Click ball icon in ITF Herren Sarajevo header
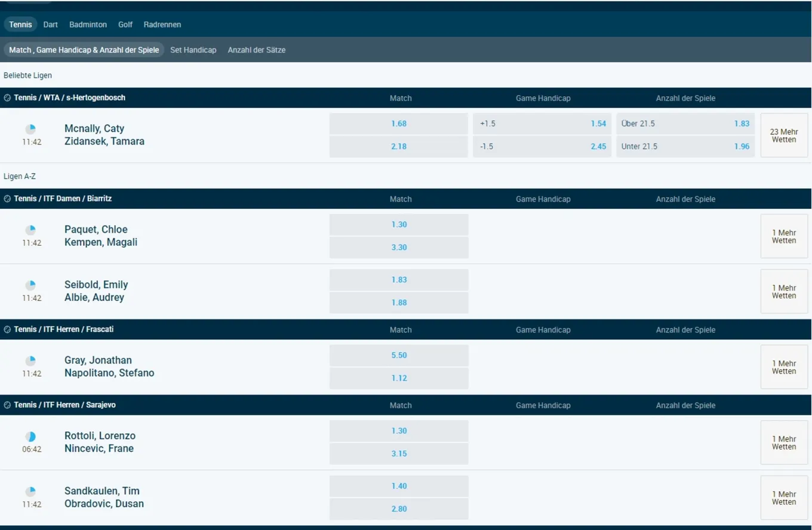 click(x=7, y=405)
